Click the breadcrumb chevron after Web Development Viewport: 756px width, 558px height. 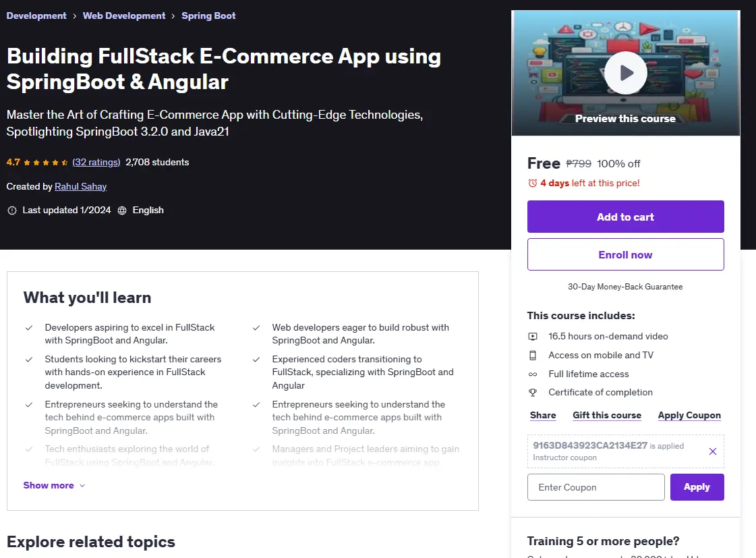click(173, 16)
